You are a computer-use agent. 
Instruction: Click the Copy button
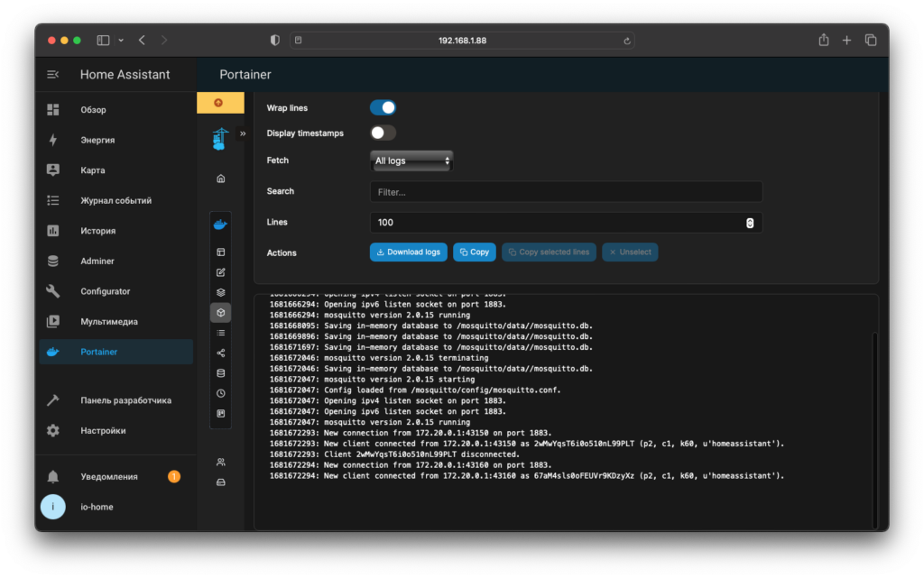click(x=475, y=252)
